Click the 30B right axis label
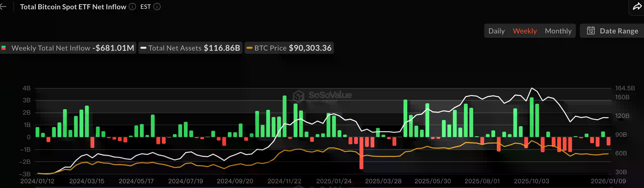This screenshot has height=188, width=644. [x=621, y=172]
